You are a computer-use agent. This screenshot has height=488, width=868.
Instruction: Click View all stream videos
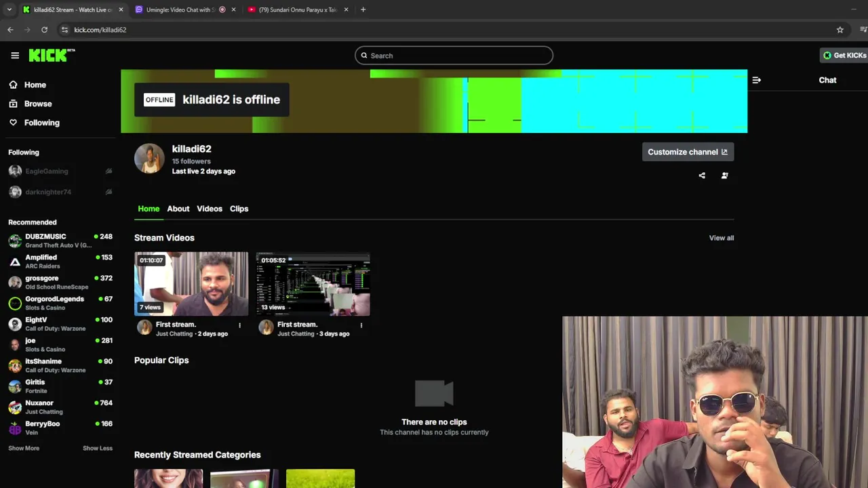tap(722, 238)
